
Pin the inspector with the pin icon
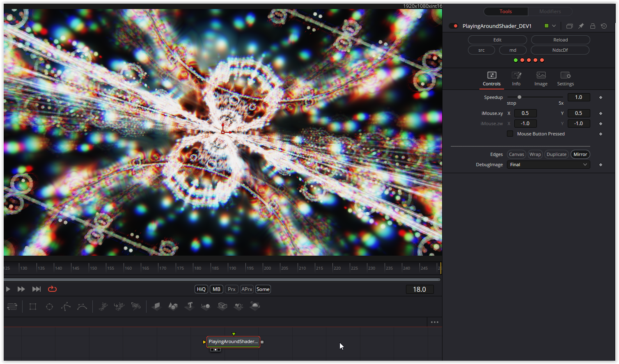(x=581, y=26)
